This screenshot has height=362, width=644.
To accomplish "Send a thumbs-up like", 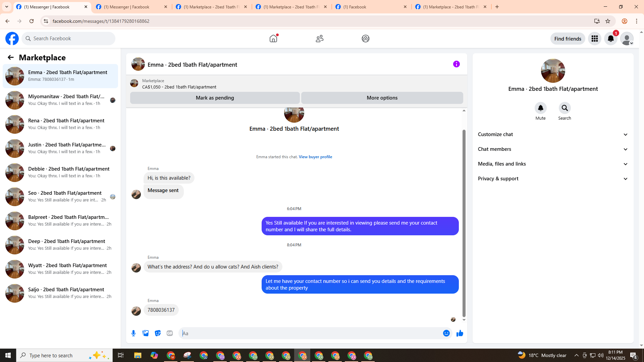I will tap(460, 333).
